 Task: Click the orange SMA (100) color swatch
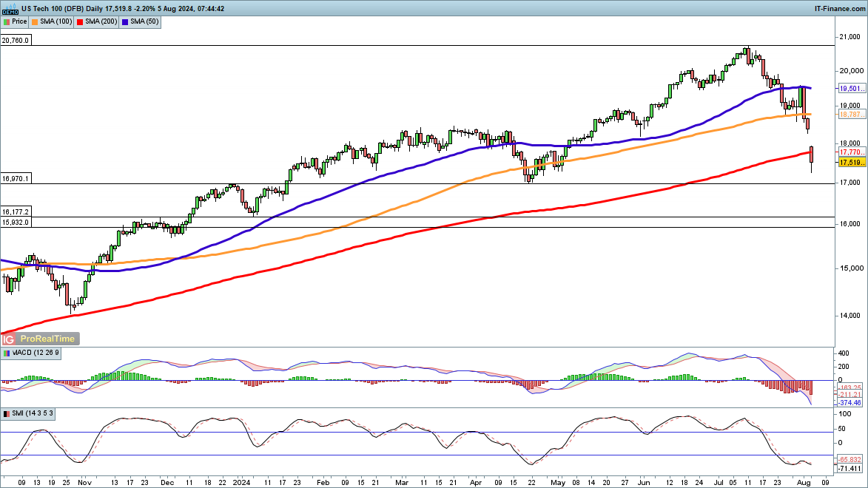(36, 22)
